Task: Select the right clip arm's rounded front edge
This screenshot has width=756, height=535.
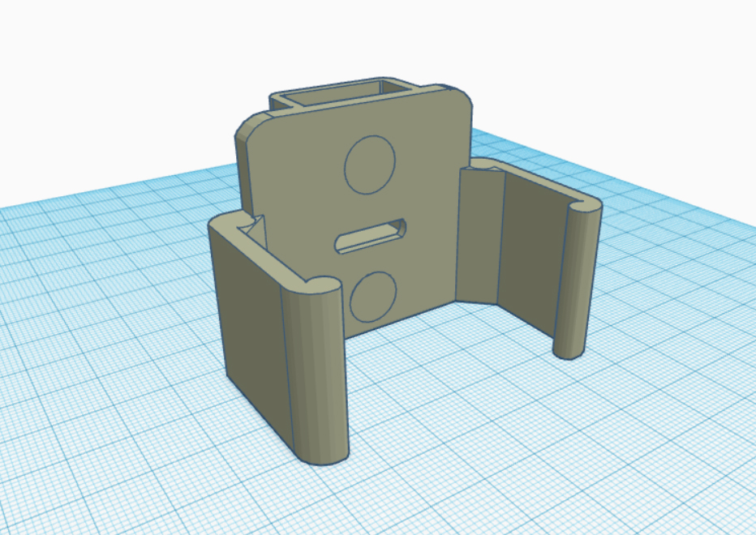Action: 577,280
